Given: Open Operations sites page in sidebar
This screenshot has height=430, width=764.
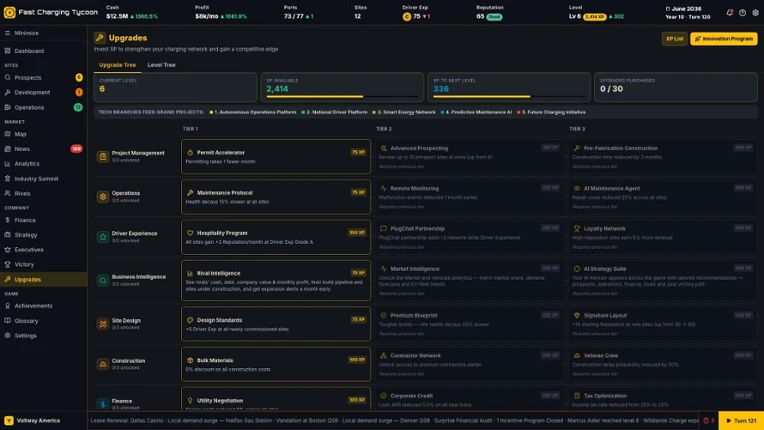Looking at the screenshot, I should [x=43, y=107].
